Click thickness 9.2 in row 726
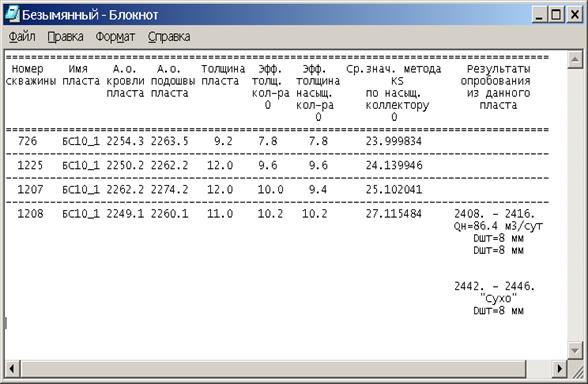The width and height of the screenshot is (588, 384). tap(223, 141)
